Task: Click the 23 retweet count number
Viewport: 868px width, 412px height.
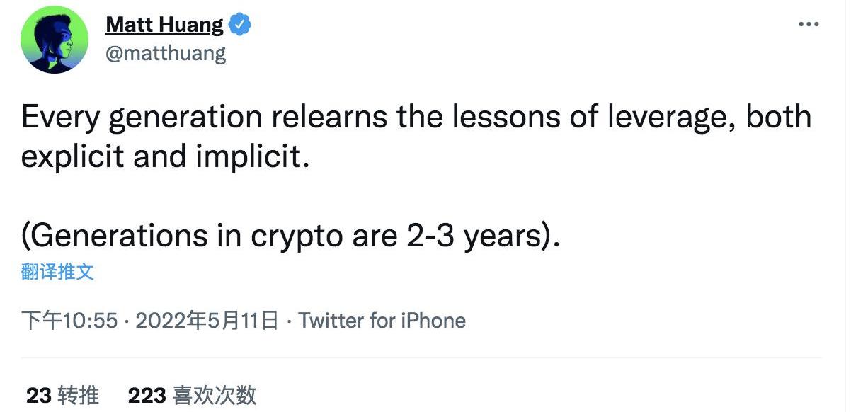Action: pos(39,395)
